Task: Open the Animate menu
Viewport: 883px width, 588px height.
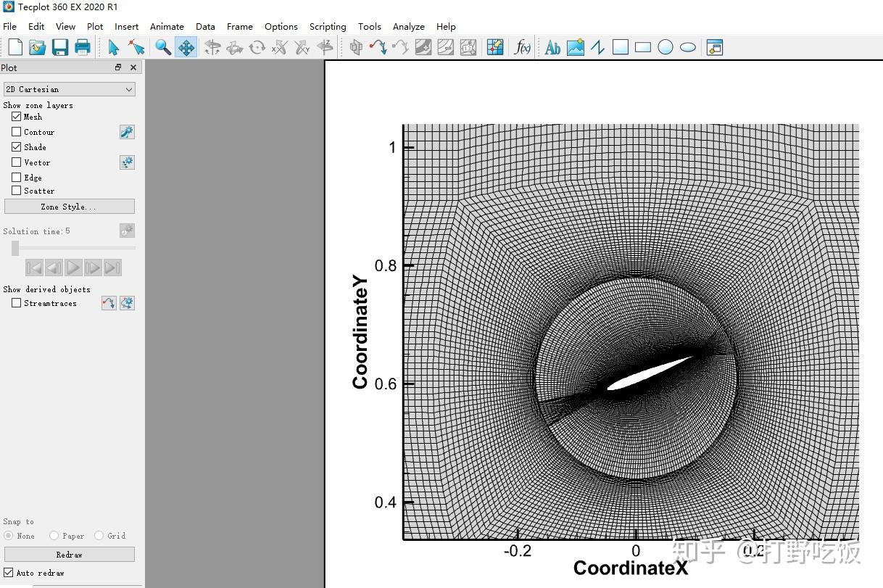Action: tap(167, 26)
